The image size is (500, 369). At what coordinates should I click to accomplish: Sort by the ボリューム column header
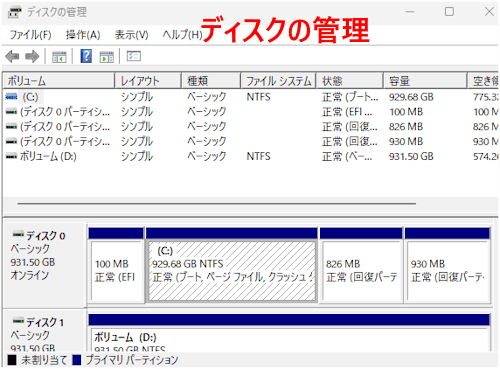[59, 81]
